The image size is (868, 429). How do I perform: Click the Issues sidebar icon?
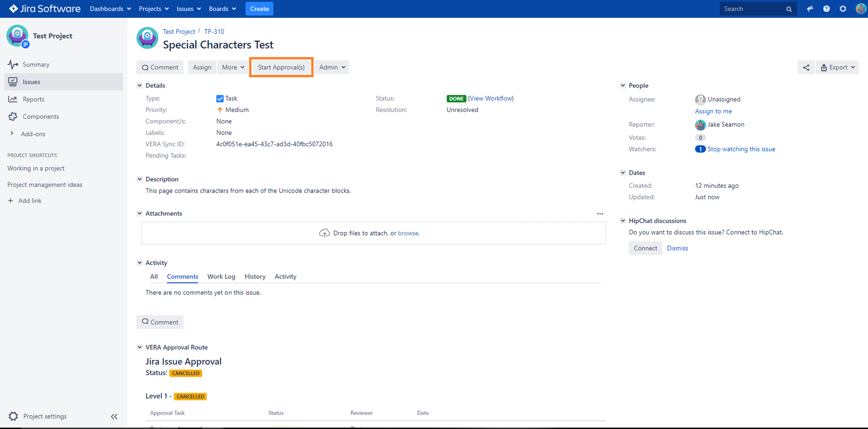pos(13,82)
